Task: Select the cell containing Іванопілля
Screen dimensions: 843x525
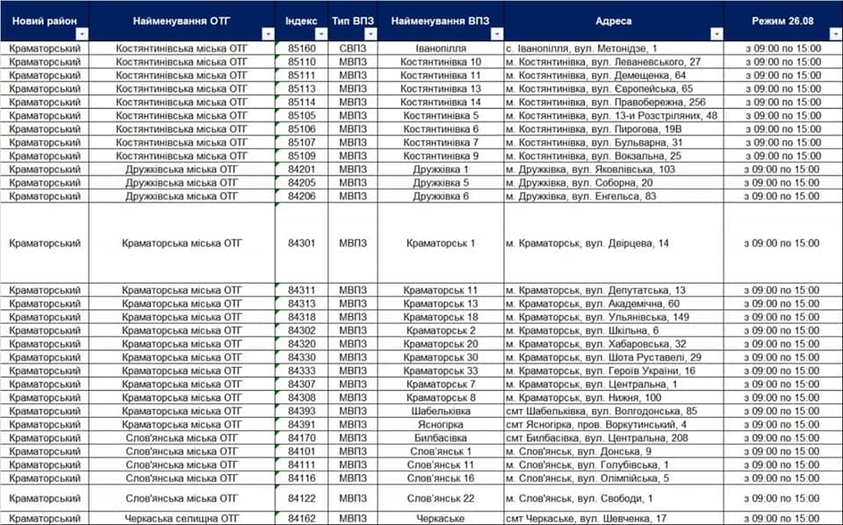Action: [x=440, y=48]
